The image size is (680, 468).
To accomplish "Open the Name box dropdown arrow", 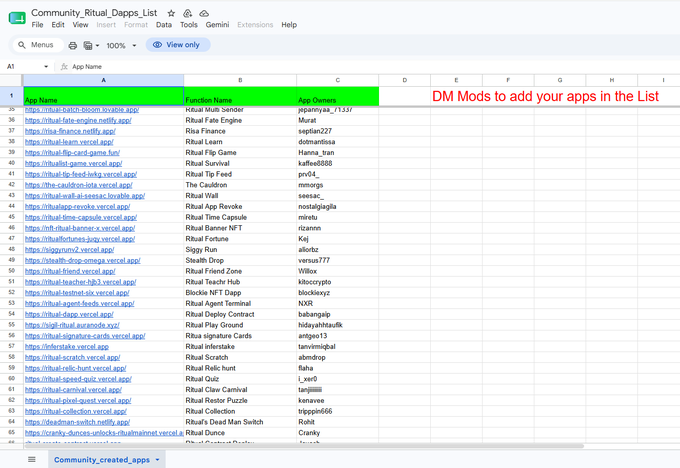I will coord(46,66).
